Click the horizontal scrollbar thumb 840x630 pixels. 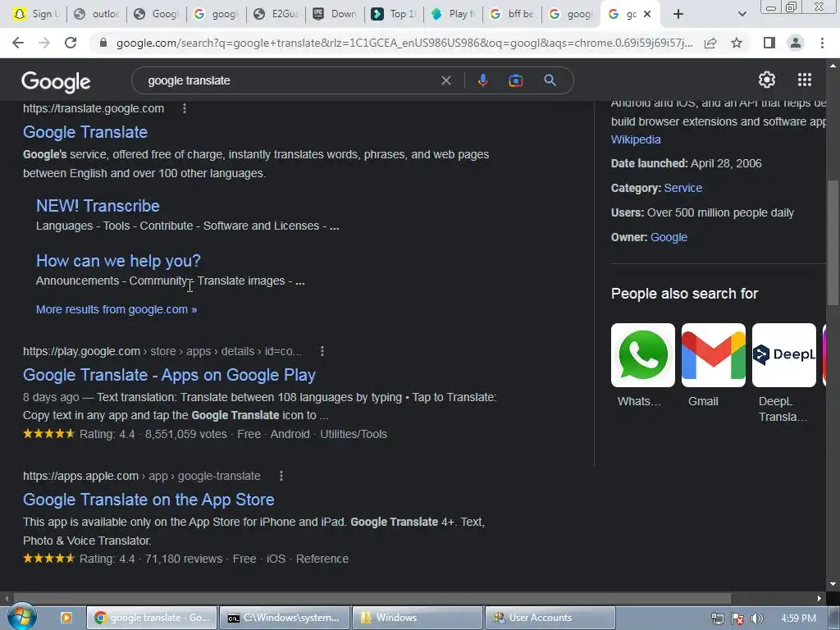tap(372, 598)
